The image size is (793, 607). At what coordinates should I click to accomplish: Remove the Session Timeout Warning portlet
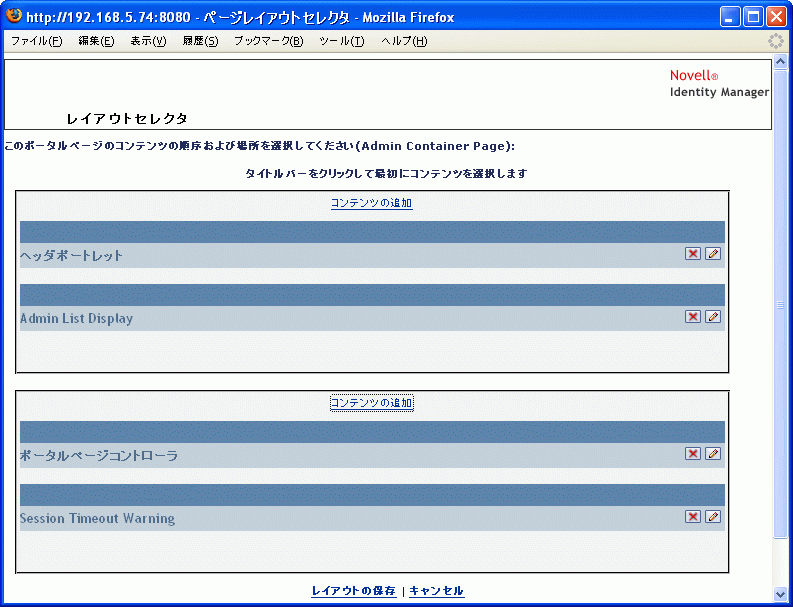click(x=692, y=516)
